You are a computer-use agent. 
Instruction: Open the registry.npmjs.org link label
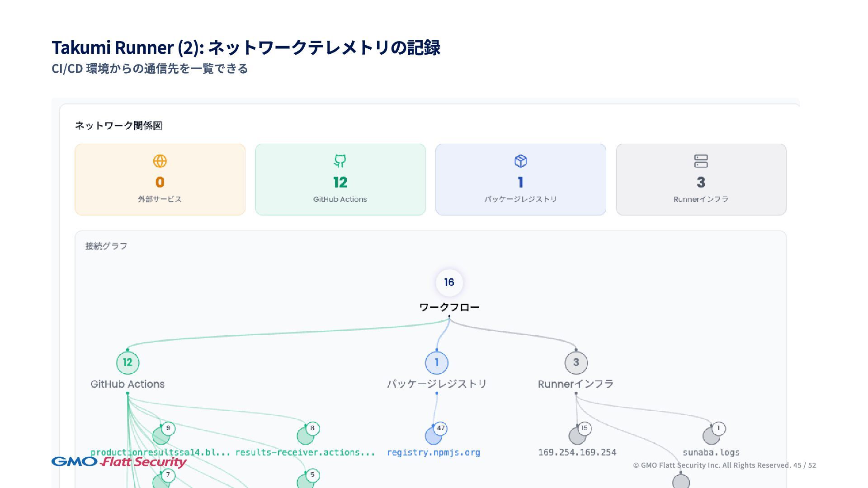coord(433,452)
